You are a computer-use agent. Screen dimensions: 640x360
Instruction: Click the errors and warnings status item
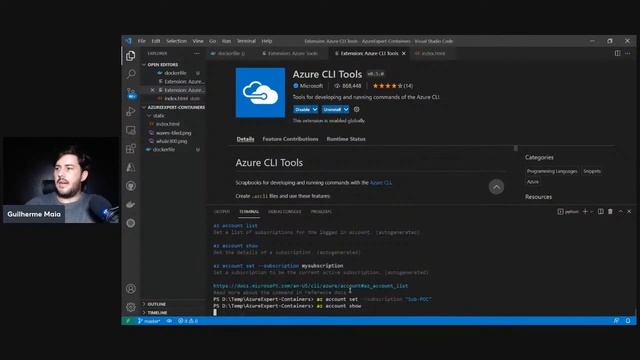(x=188, y=321)
